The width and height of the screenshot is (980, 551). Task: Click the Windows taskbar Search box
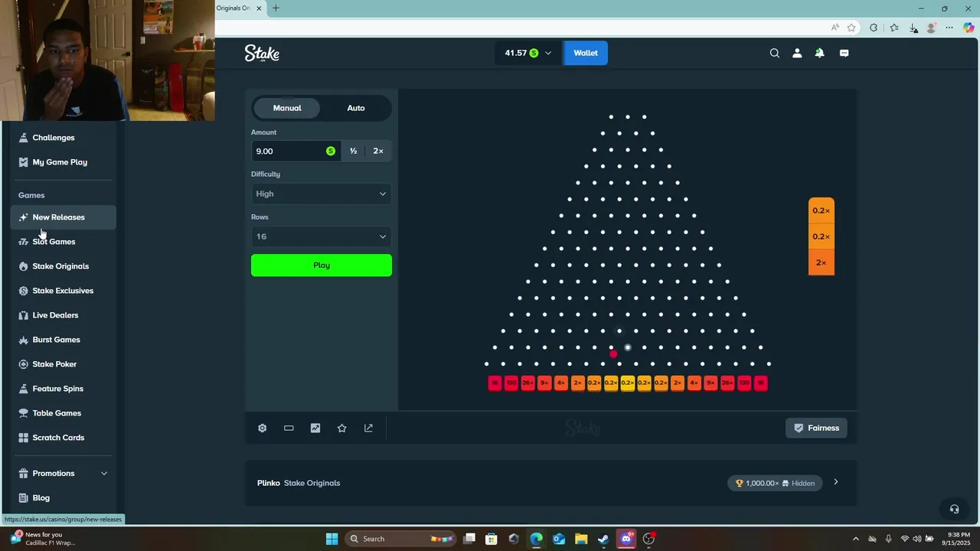(x=400, y=539)
